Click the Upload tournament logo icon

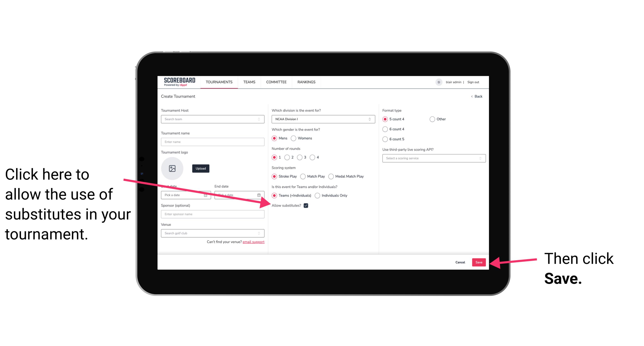pos(172,168)
